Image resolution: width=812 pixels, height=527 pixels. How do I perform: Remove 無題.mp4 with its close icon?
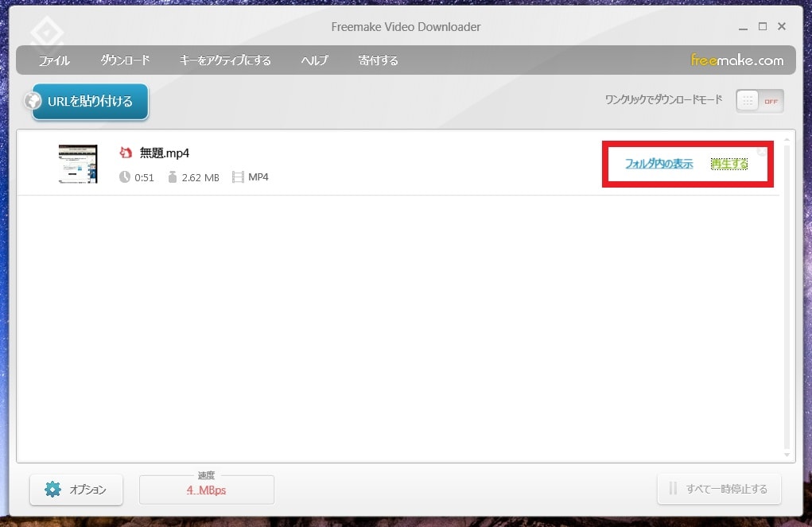762,151
